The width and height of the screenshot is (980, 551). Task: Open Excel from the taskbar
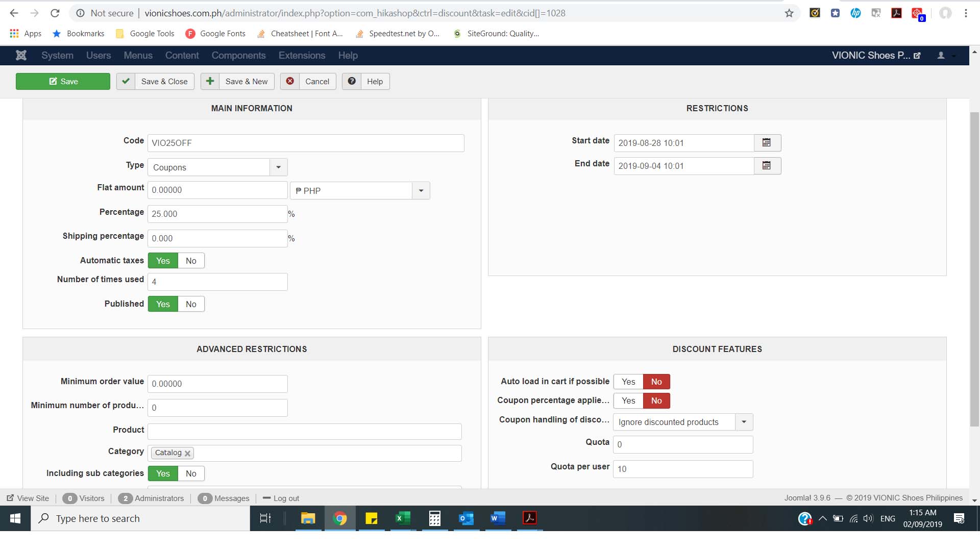[403, 518]
